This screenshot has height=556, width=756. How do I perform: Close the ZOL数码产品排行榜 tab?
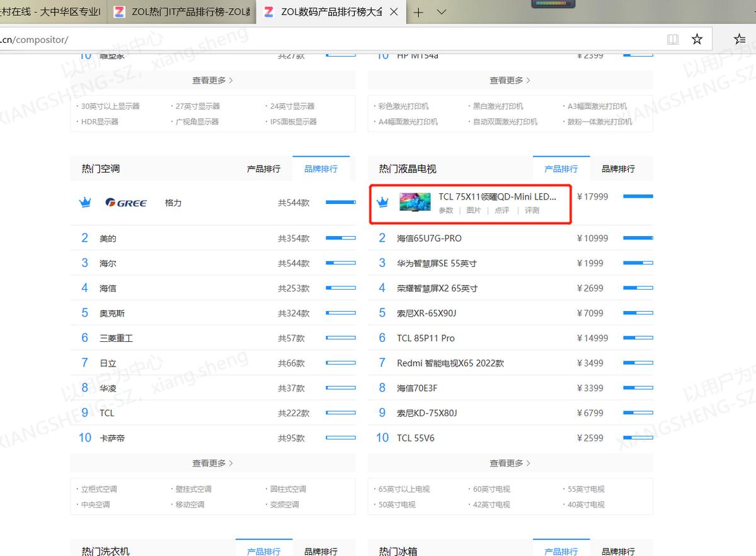[x=394, y=12]
